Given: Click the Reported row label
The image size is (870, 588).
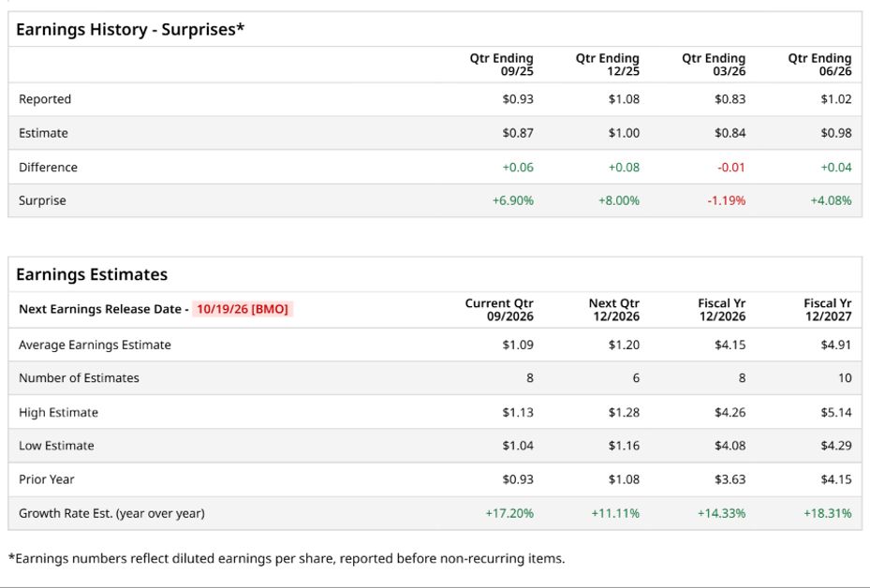Looking at the screenshot, I should point(45,99).
